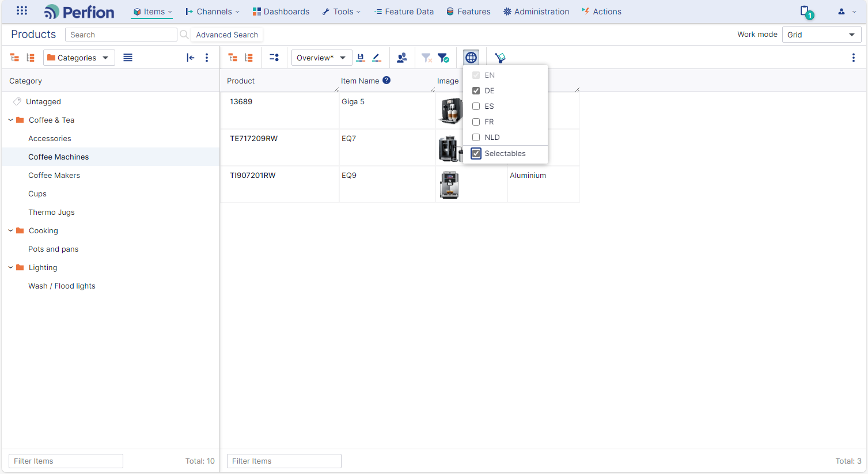Open the category panel more options
868x474 pixels.
(x=207, y=58)
